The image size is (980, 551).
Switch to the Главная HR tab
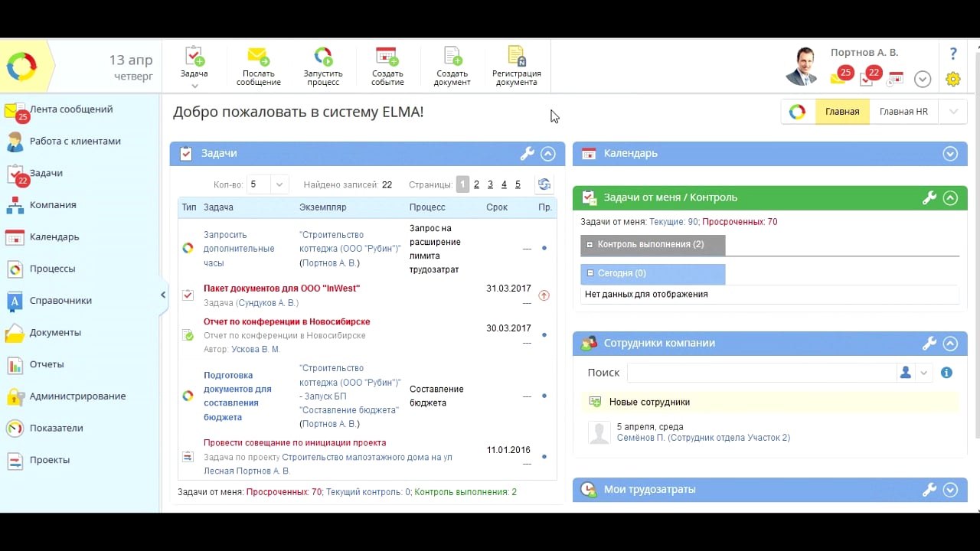(x=903, y=112)
